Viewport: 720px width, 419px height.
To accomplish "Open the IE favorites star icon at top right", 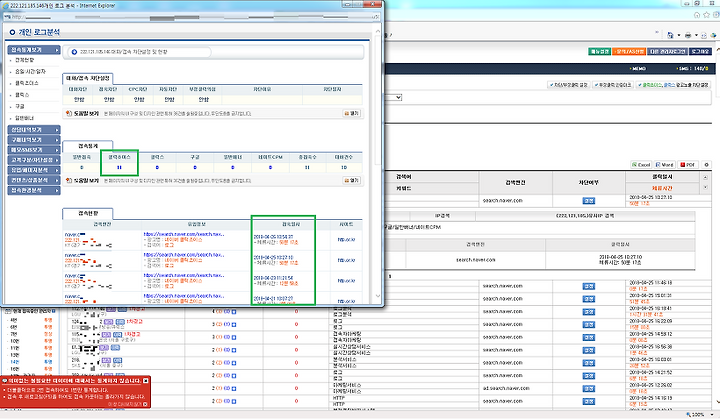I will pos(706,15).
